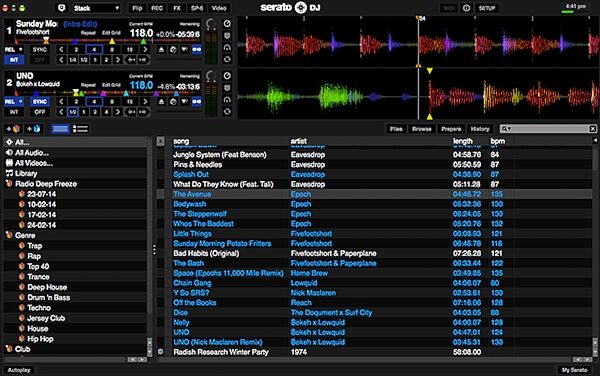Screen dimensions: 600x376
Task: Click the headphone-shaped icon beside deck 1 meters
Action: point(227,47)
